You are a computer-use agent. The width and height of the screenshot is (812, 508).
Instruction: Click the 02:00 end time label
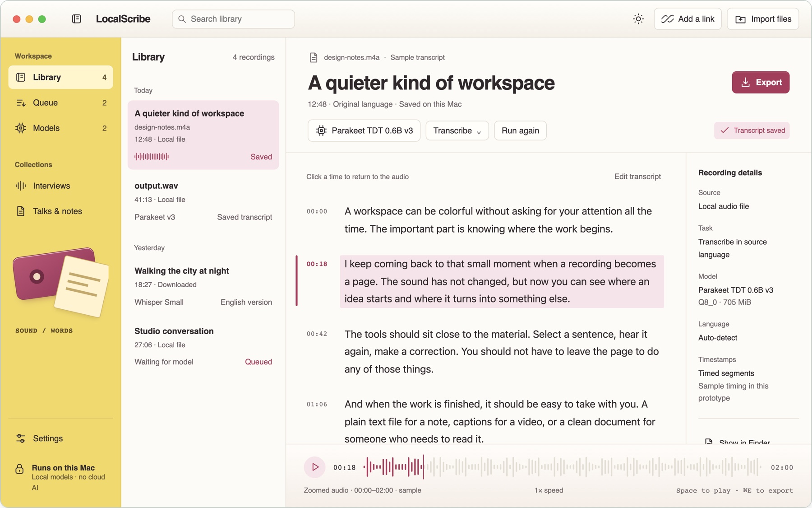[x=782, y=467]
